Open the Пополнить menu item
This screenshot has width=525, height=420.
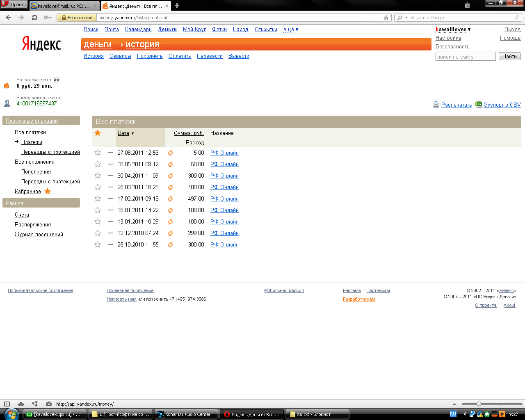pyautogui.click(x=150, y=56)
